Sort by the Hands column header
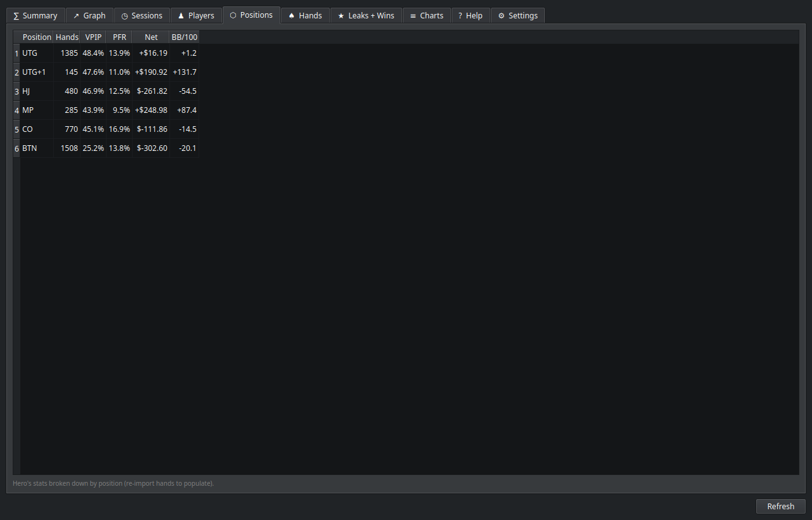Screen dimensions: 812x520 [x=67, y=37]
